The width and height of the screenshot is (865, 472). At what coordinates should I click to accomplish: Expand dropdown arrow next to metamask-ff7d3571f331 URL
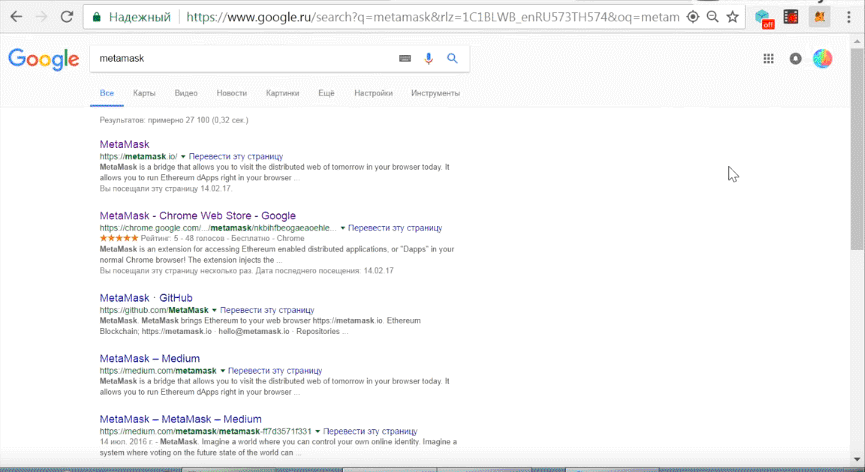point(318,431)
